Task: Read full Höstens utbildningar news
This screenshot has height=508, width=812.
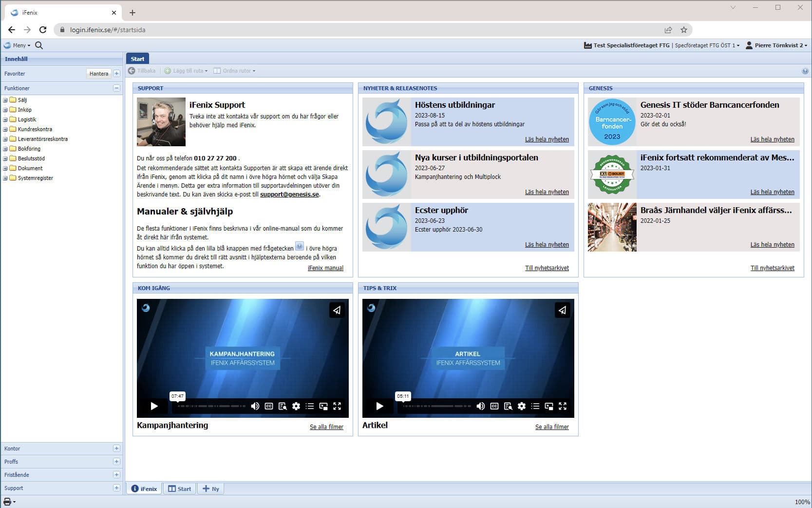Action: [547, 139]
